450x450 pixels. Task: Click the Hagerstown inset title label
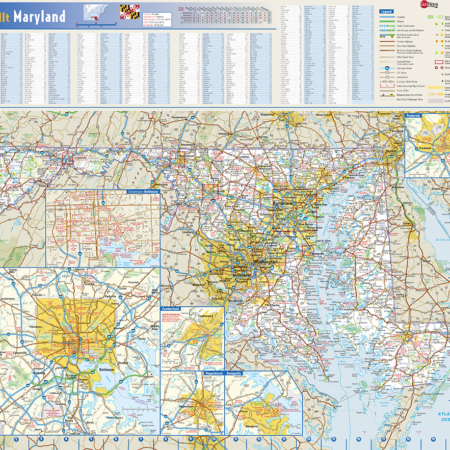point(214,373)
